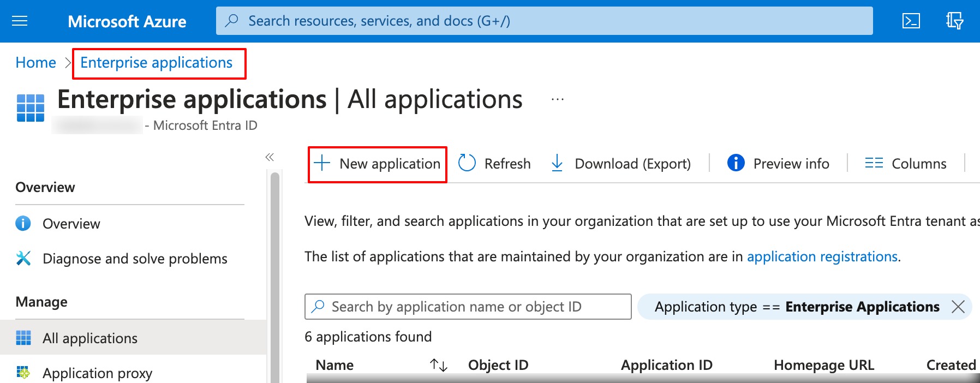980x383 pixels.
Task: Open Diagnose and solve problems
Action: pyautogui.click(x=135, y=259)
